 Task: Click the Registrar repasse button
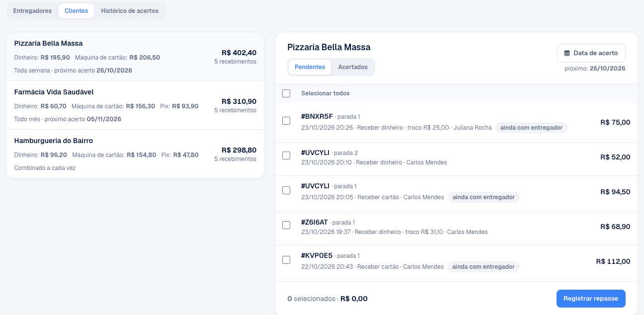[x=591, y=299]
